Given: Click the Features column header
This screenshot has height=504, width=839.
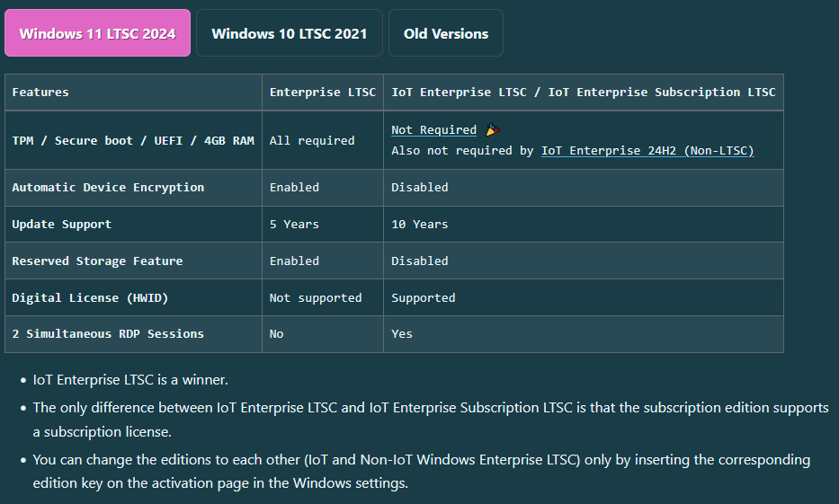Looking at the screenshot, I should click(x=133, y=92).
